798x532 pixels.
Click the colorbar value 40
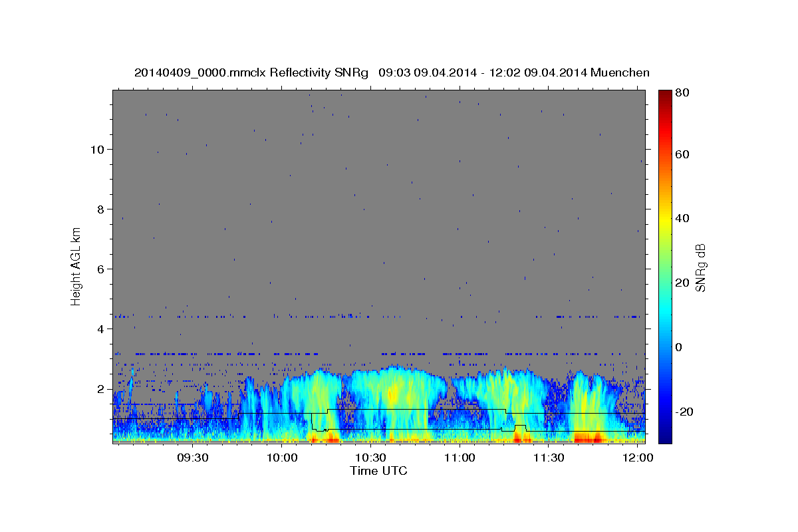(684, 218)
